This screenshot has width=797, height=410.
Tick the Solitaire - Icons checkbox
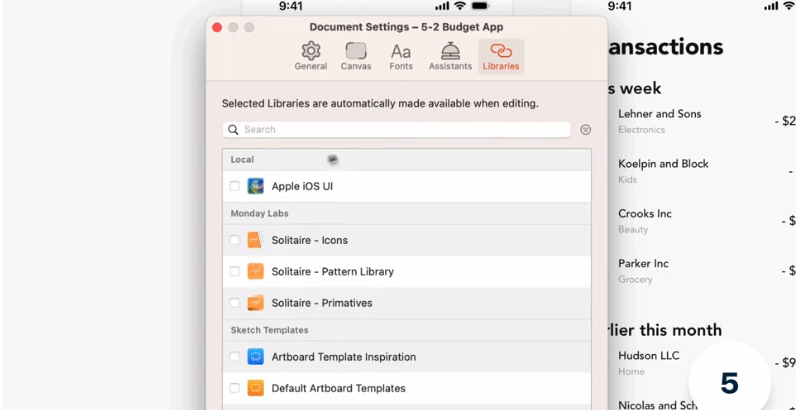point(234,240)
